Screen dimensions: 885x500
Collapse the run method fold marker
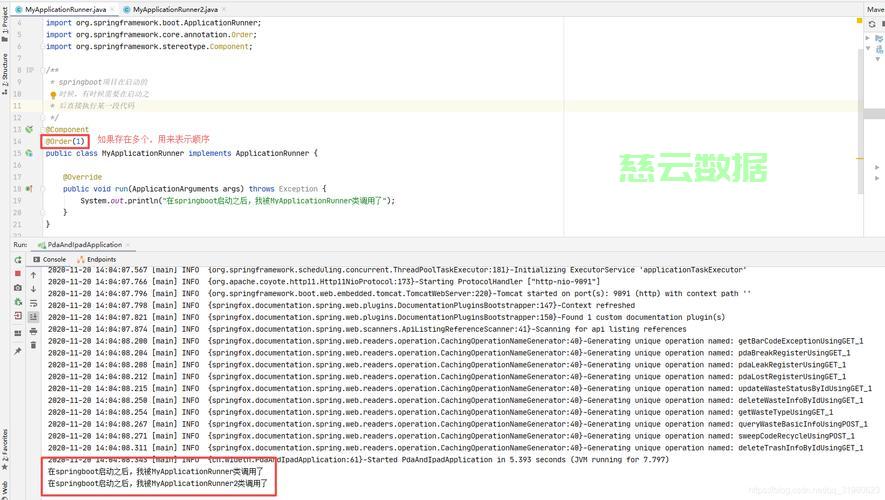click(43, 188)
